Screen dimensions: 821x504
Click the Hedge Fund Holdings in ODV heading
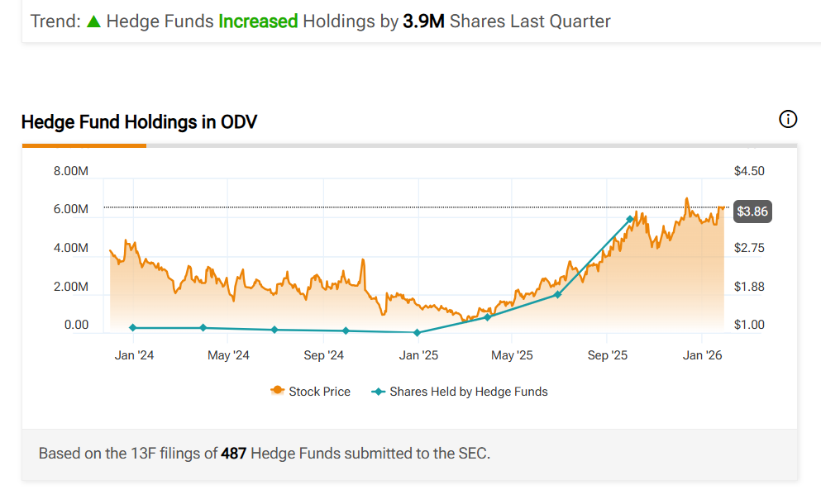(139, 122)
